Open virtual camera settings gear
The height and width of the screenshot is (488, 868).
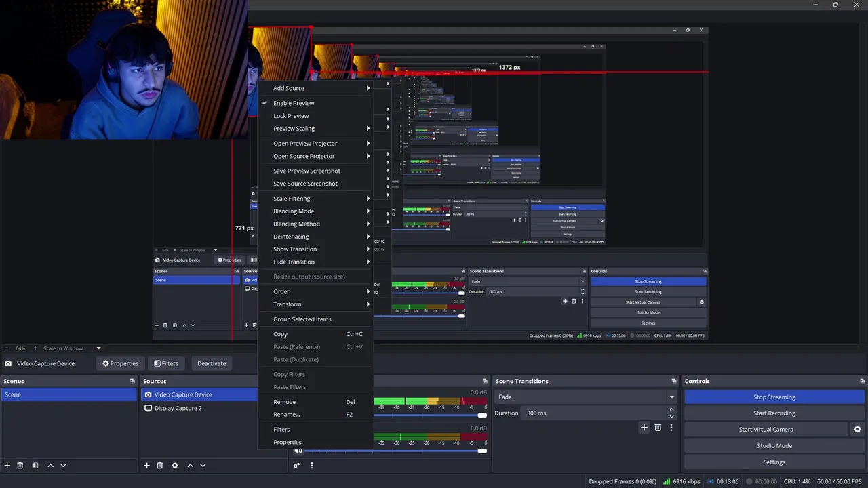click(x=857, y=430)
